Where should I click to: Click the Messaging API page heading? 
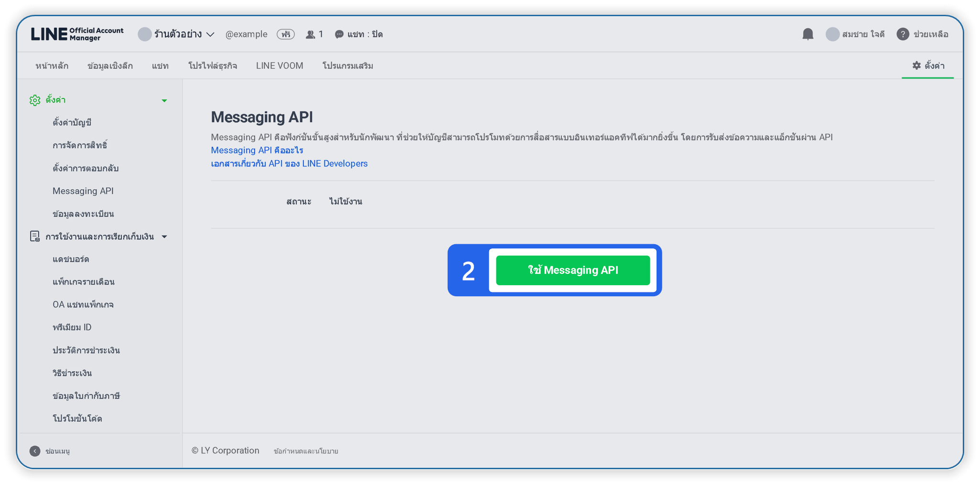click(x=262, y=117)
